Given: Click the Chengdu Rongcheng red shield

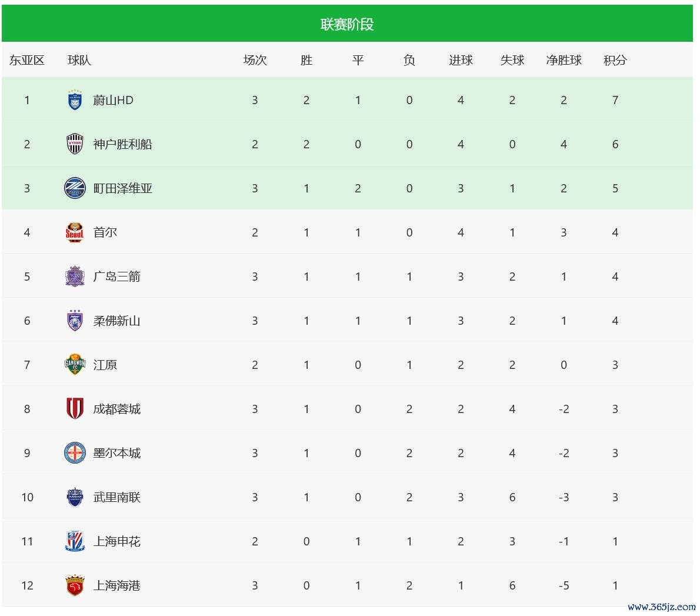Looking at the screenshot, I should click(75, 409).
